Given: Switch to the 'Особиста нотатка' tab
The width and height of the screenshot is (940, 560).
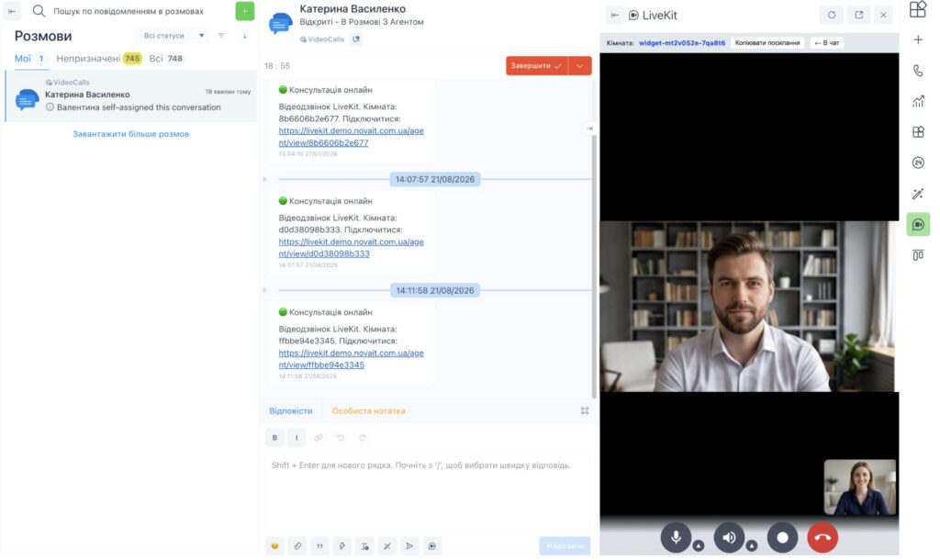Looking at the screenshot, I should (368, 410).
